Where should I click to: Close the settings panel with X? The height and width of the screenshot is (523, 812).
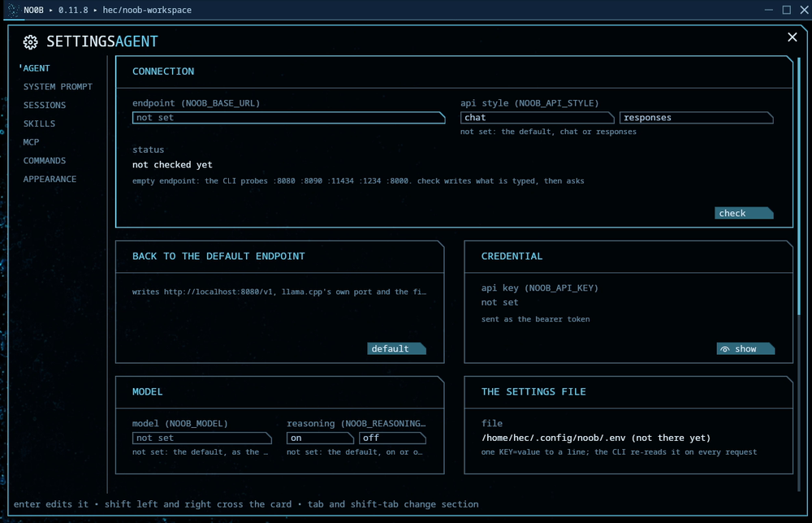(x=792, y=37)
